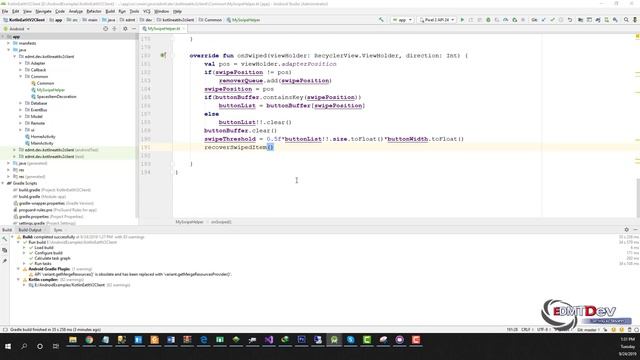This screenshot has height=360, width=640.
Task: Open Visual Studio from taskbar
Action: pos(269,340)
